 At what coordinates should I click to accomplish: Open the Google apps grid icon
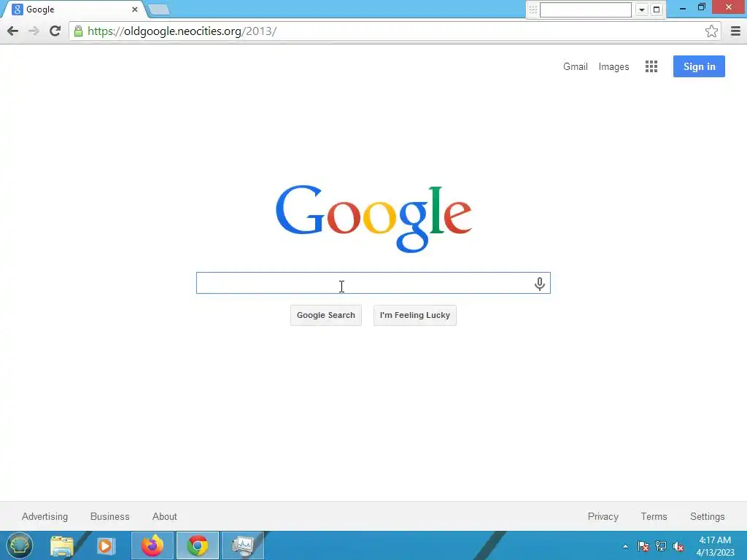(651, 66)
